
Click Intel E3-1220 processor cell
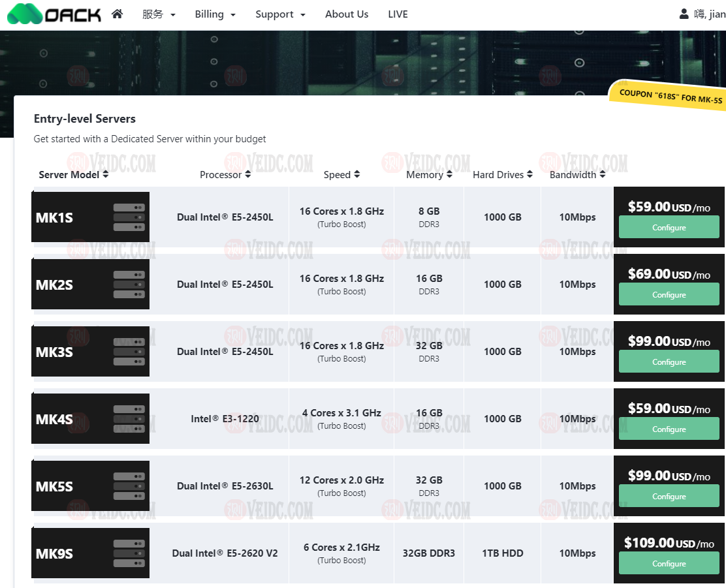pyautogui.click(x=225, y=418)
